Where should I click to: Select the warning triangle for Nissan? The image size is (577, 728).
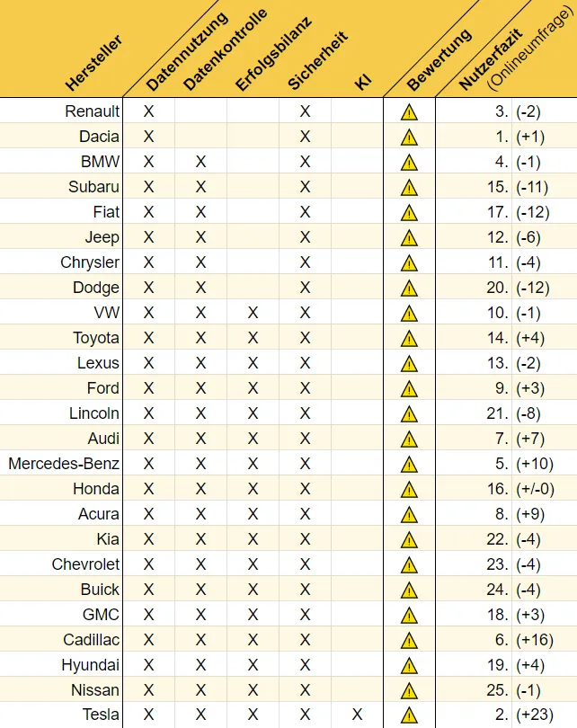pos(409,690)
